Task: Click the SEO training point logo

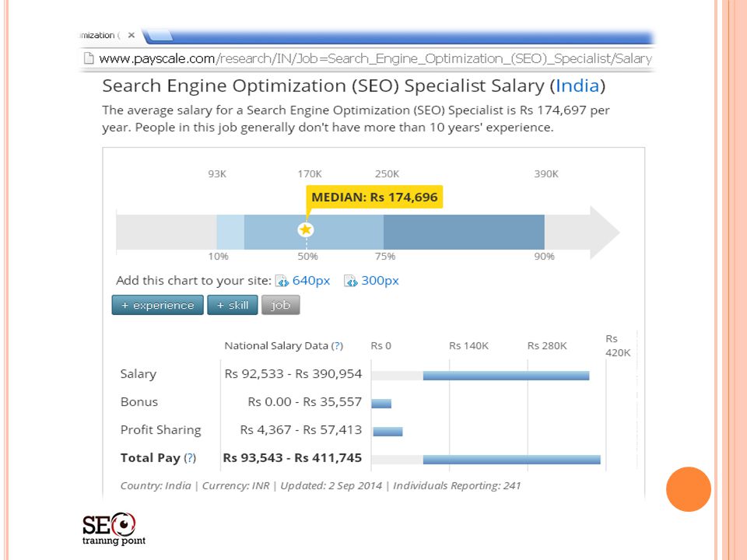Action: (x=114, y=529)
